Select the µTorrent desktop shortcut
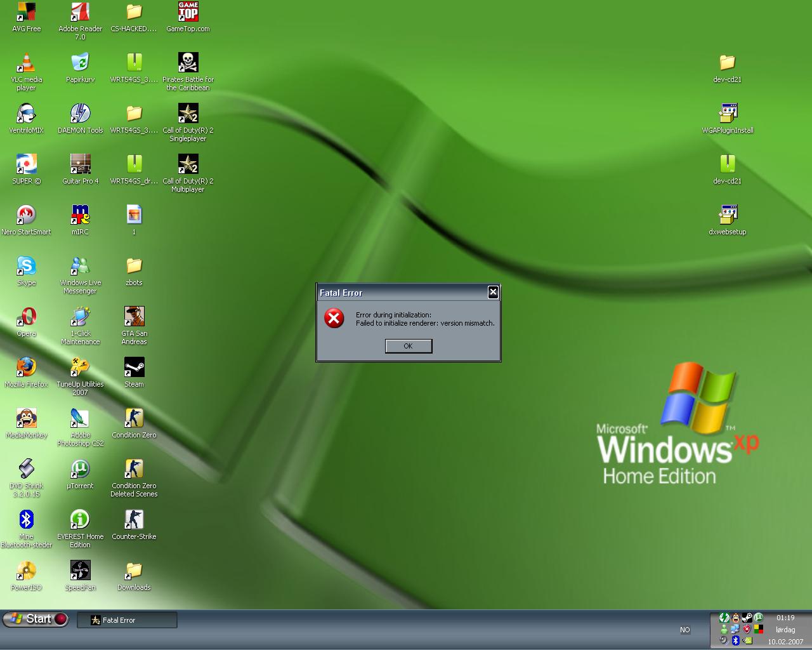Viewport: 812px width, 650px height. pos(80,475)
